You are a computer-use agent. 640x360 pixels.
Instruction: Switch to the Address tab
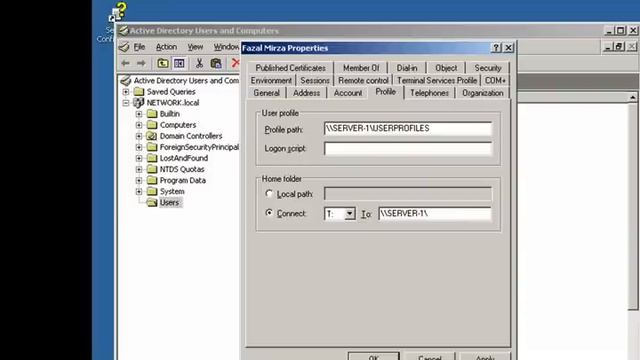point(307,93)
